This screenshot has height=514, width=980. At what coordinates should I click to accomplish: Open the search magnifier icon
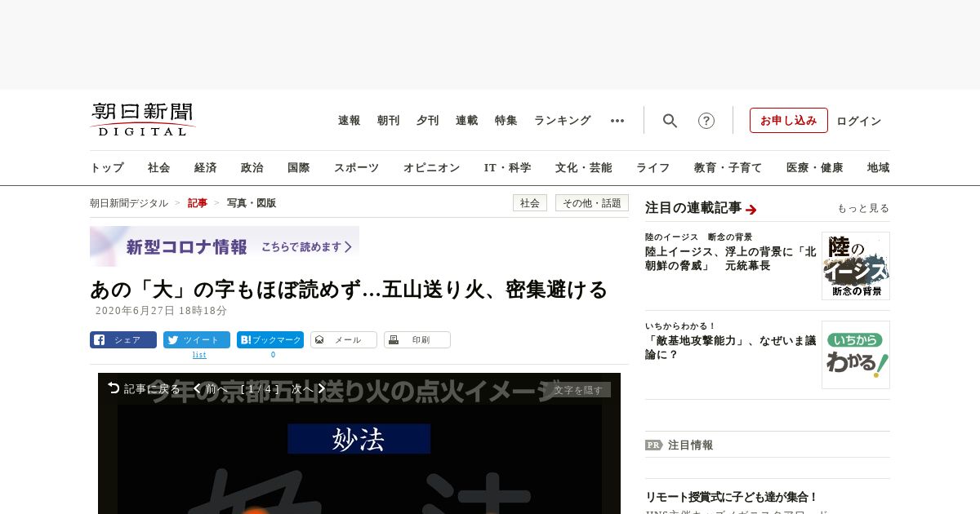pos(670,121)
